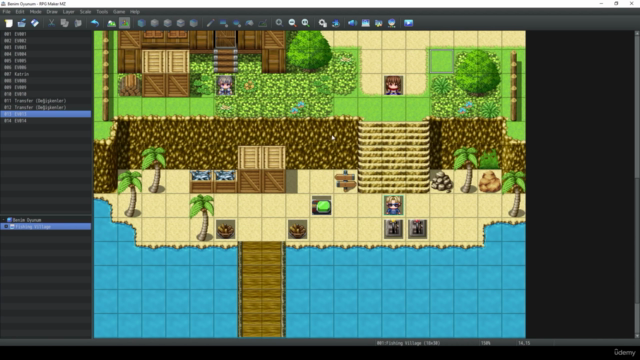
Task: Click the map editor vertical scrollbar
Action: [x=637, y=184]
